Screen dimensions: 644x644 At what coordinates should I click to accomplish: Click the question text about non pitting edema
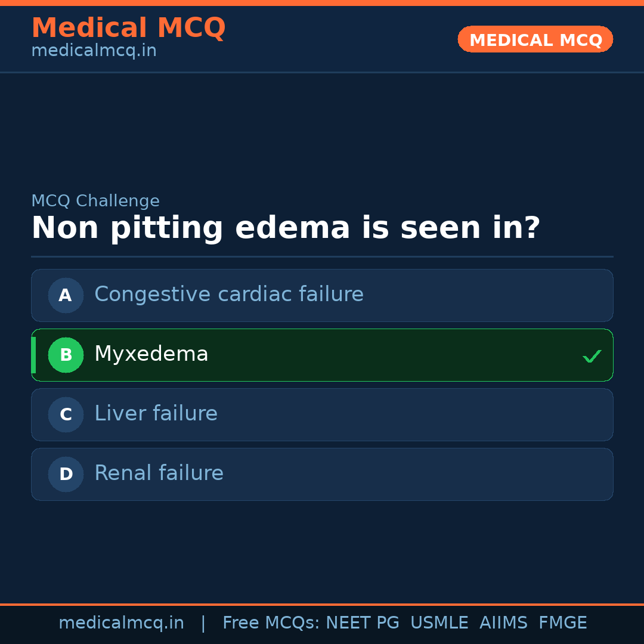pyautogui.click(x=286, y=228)
